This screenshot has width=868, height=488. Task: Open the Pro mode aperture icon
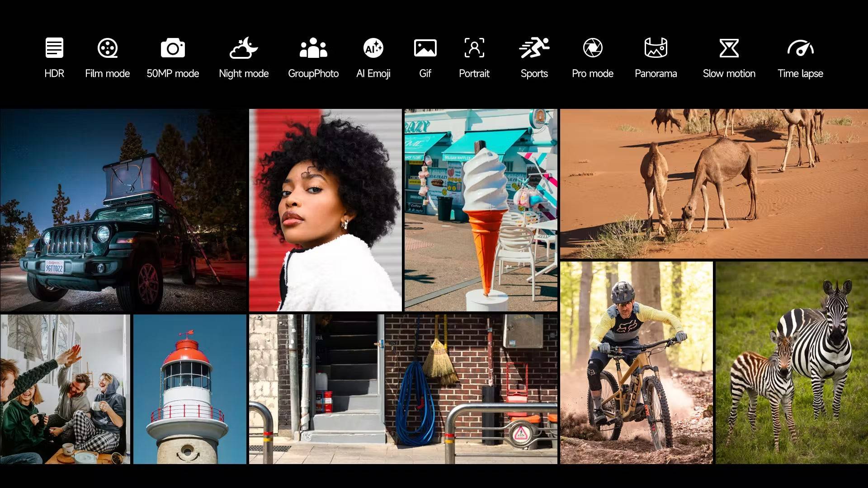tap(592, 48)
